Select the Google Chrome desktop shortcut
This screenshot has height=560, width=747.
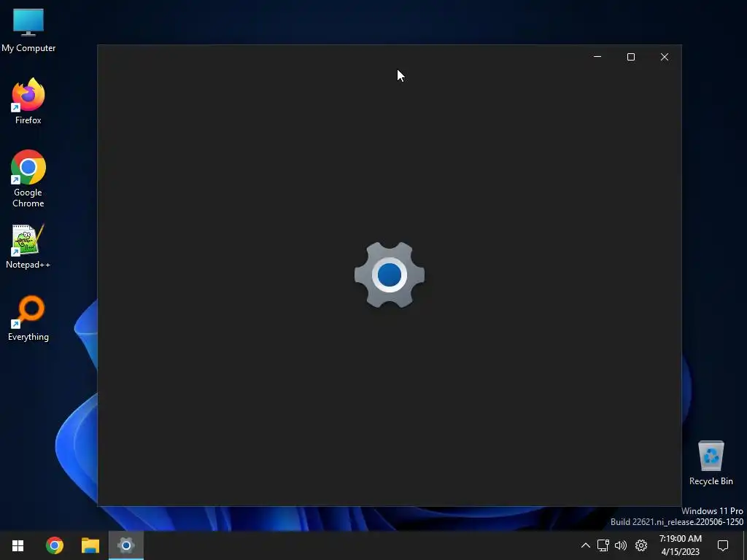(28, 179)
